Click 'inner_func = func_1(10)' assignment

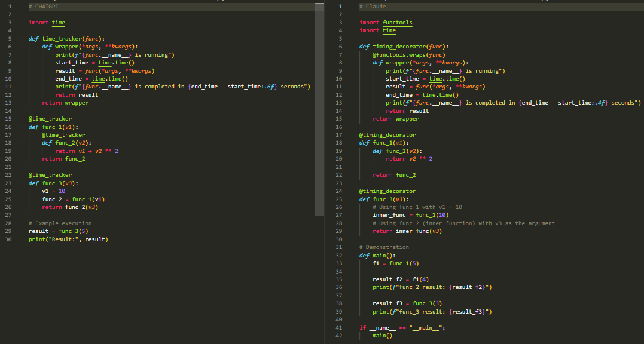pyautogui.click(x=410, y=215)
